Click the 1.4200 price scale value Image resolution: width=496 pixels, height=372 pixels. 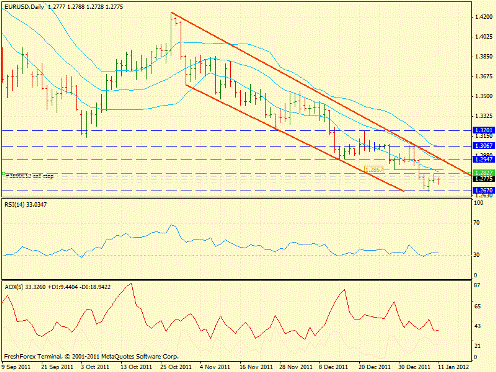pyautogui.click(x=484, y=17)
